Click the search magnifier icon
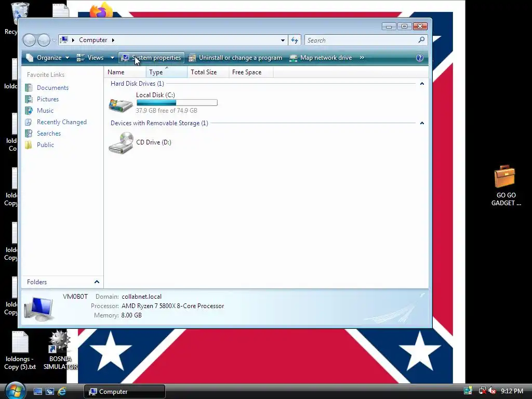Screen dimensions: 532x399 coord(421,40)
